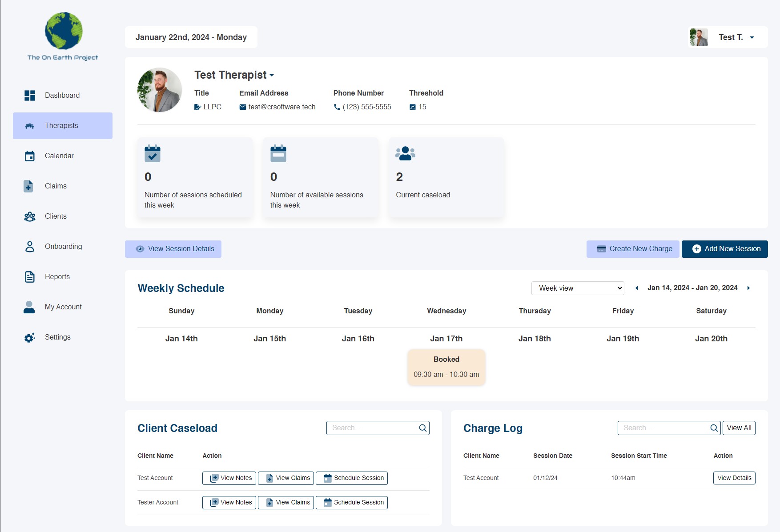This screenshot has height=532, width=780.
Task: Expand the Test Therapist name dropdown
Action: 271,75
